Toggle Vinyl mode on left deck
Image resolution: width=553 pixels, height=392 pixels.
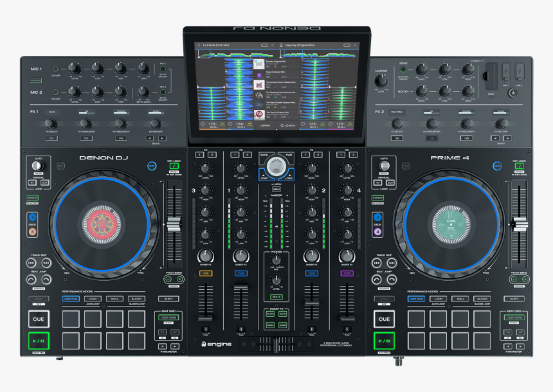click(152, 166)
